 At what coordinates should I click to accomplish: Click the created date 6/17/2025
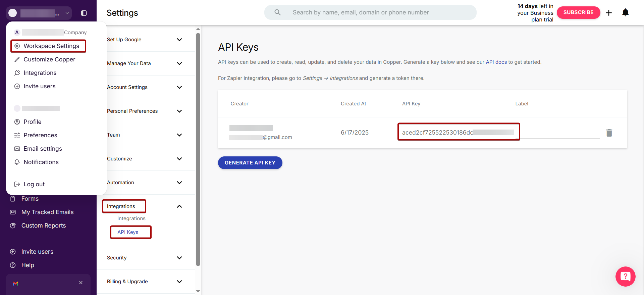[355, 133]
